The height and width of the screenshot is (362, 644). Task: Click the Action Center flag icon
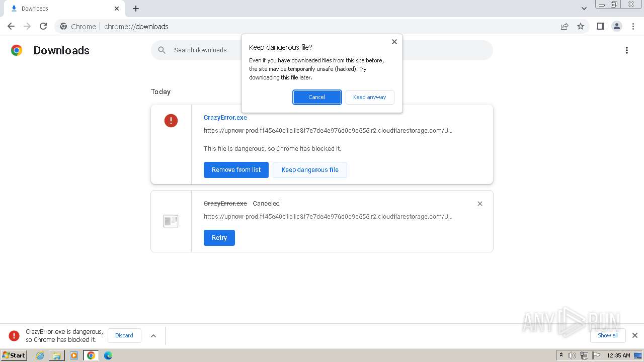click(x=596, y=355)
